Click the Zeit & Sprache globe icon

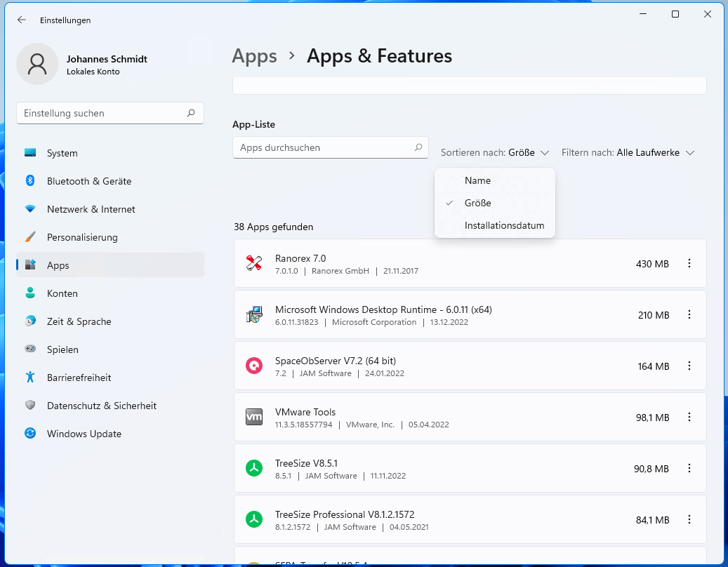(x=30, y=321)
